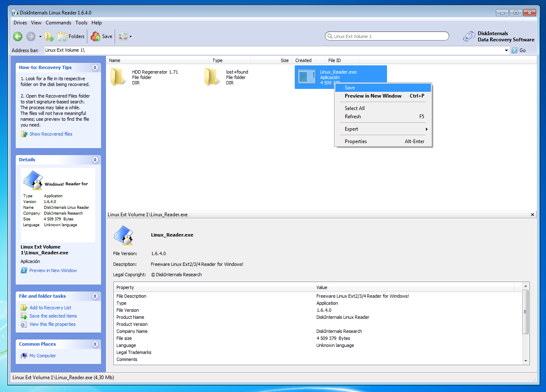Go back with the green arrow button
This screenshot has height=392, width=546.
(18, 36)
